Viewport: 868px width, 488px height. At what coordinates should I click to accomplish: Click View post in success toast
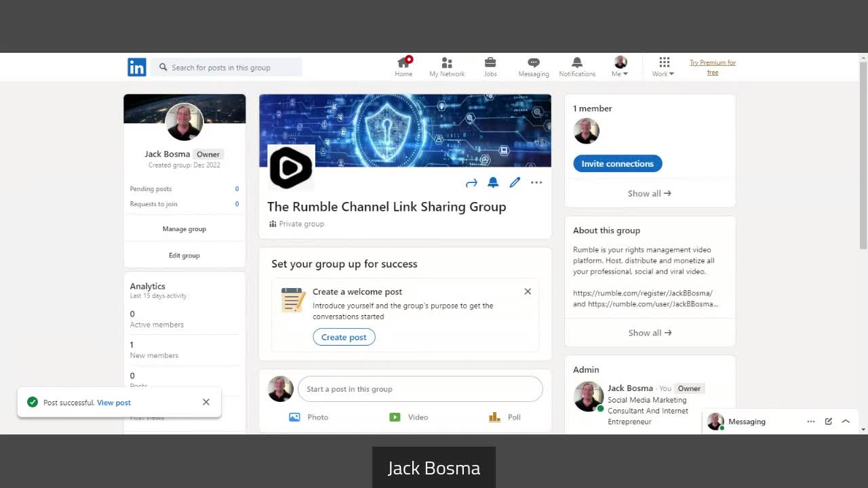coord(114,403)
